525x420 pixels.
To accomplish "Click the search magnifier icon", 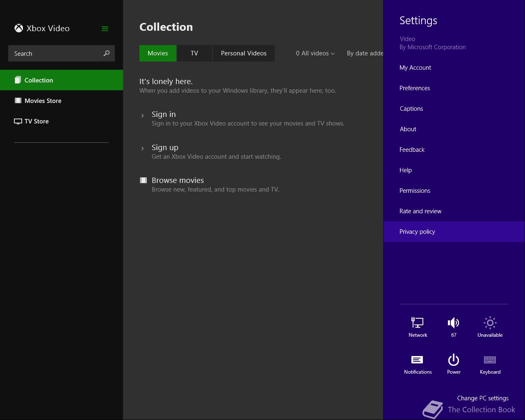I will [107, 53].
